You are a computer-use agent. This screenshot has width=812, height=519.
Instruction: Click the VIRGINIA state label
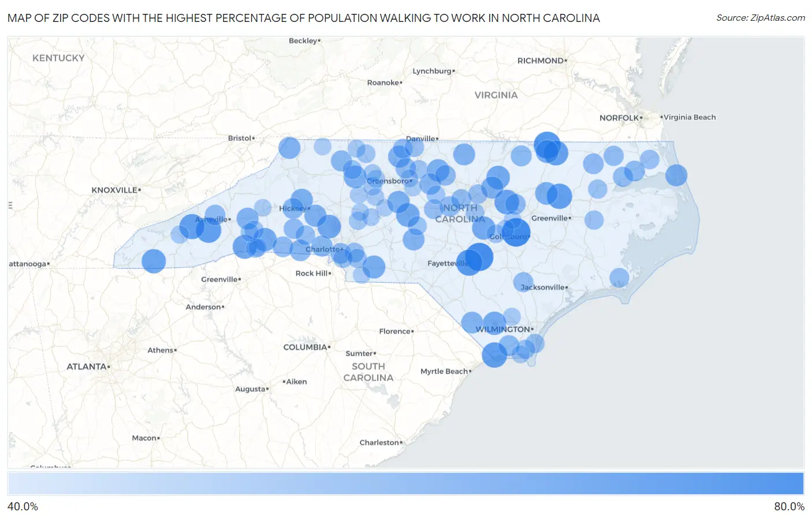pyautogui.click(x=496, y=95)
